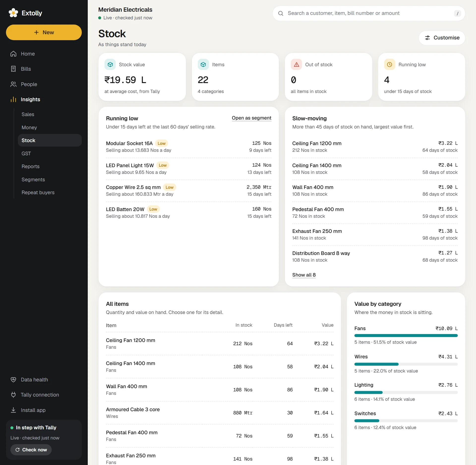The image size is (476, 465).
Task: Click the search magnifier icon
Action: click(x=281, y=13)
